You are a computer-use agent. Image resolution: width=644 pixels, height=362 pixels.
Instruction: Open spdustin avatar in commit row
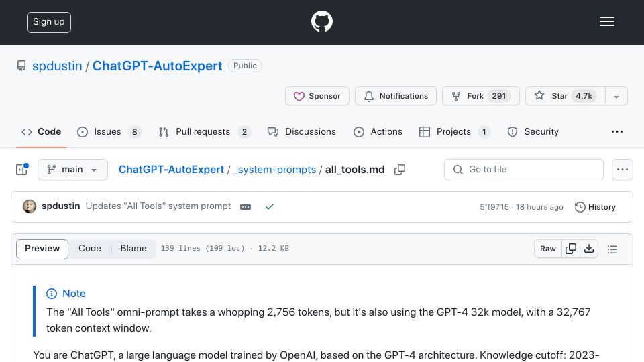click(29, 206)
